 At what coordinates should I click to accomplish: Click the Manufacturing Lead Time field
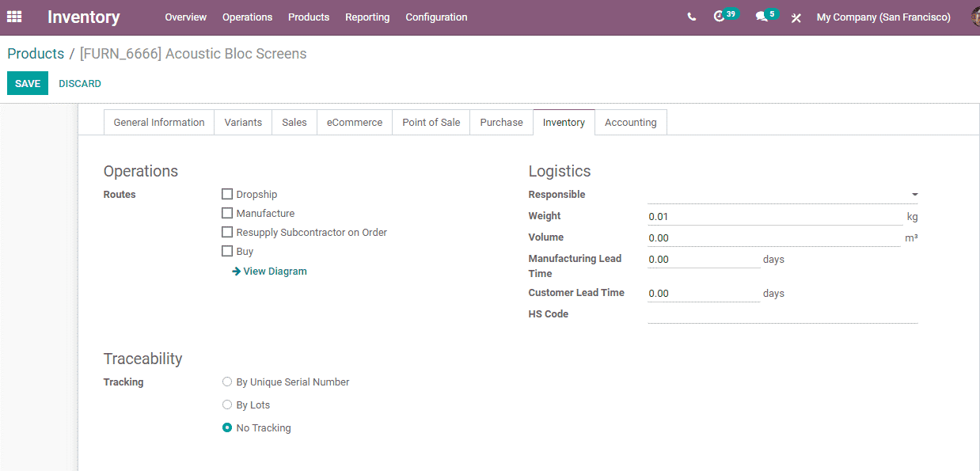pyautogui.click(x=704, y=259)
